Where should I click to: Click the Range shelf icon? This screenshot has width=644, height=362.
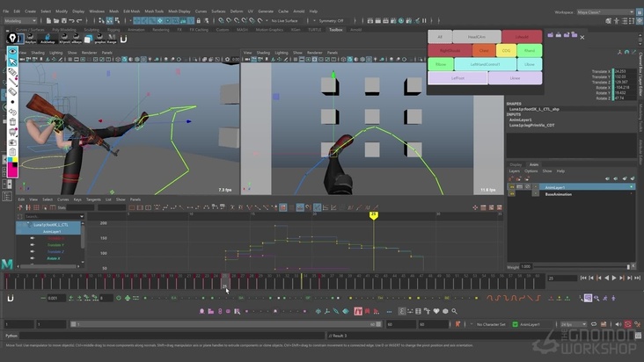113,38
